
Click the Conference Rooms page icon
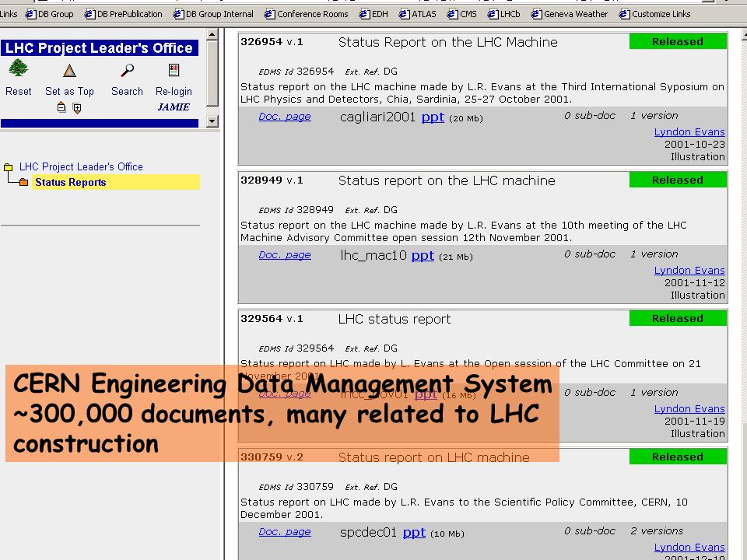pyautogui.click(x=270, y=14)
